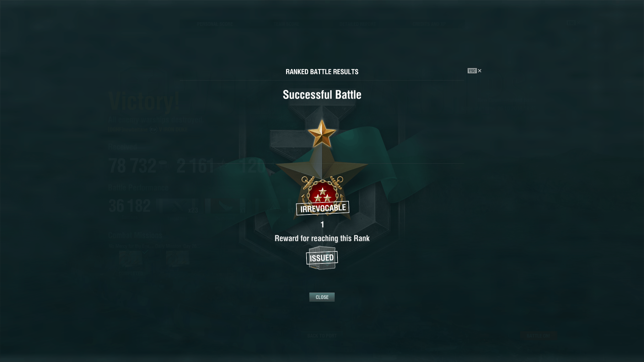Screen dimensions: 644x362
Task: Click the Target hits ribbon x23 icon
Action: [x=177, y=206]
